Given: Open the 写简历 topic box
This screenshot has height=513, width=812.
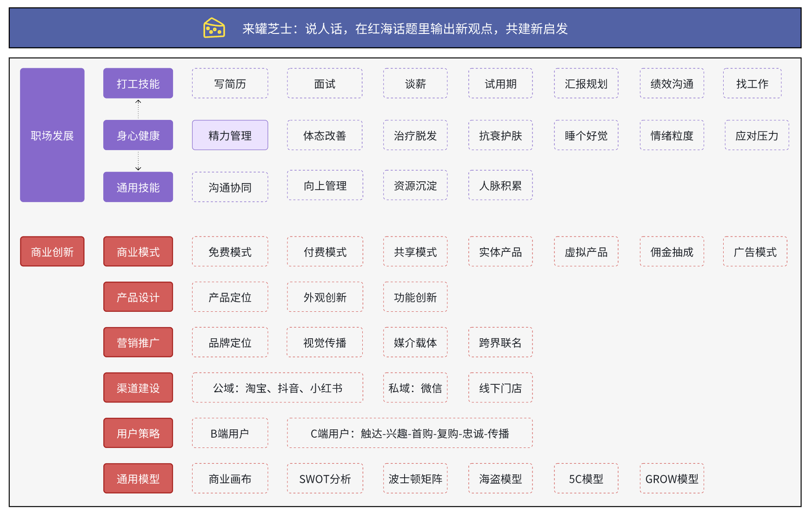Looking at the screenshot, I should (x=230, y=83).
